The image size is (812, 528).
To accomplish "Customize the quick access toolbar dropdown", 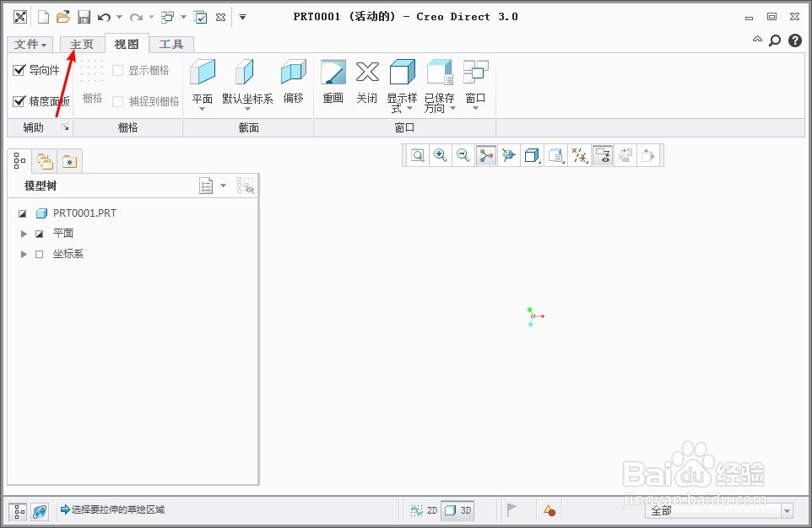I will pyautogui.click(x=242, y=17).
